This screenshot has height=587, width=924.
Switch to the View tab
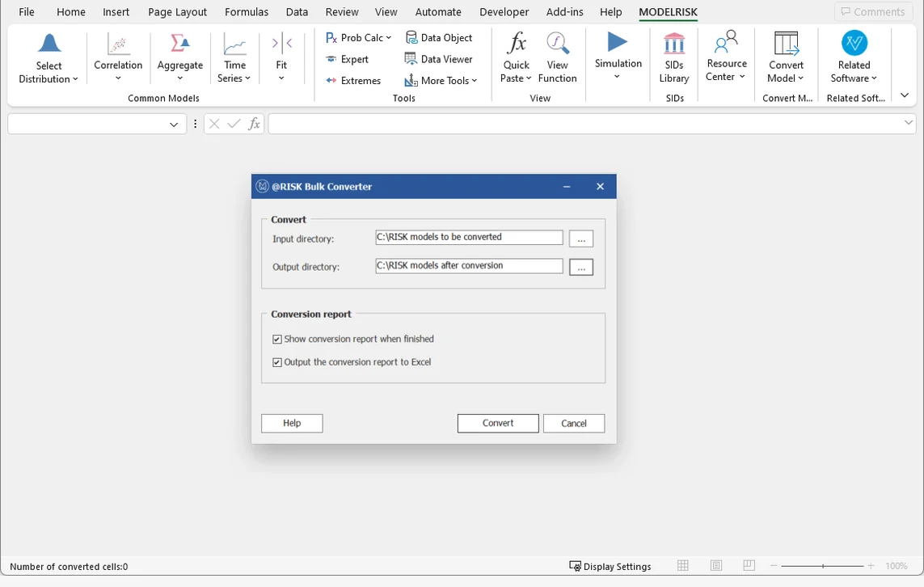(x=386, y=12)
